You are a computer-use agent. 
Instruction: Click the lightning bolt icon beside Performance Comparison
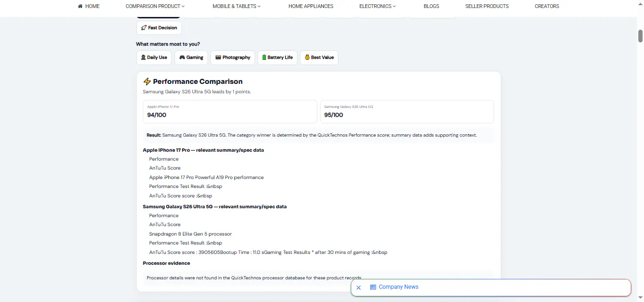pos(147,82)
